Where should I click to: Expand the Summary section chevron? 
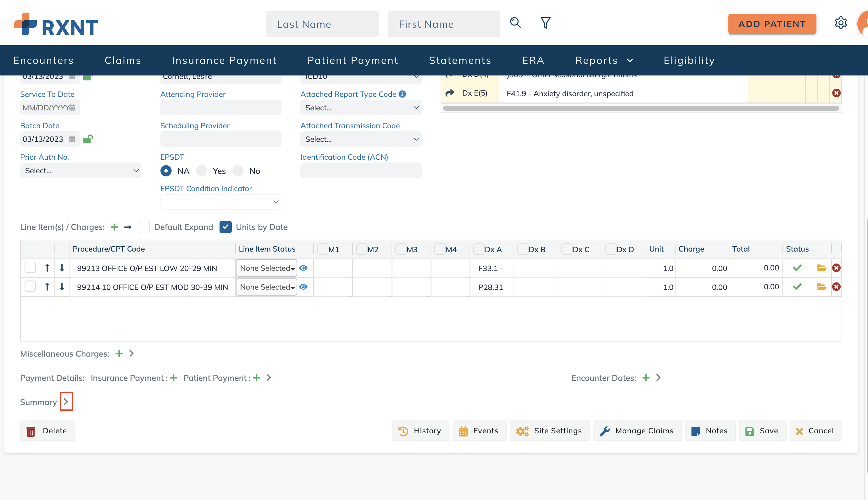66,402
